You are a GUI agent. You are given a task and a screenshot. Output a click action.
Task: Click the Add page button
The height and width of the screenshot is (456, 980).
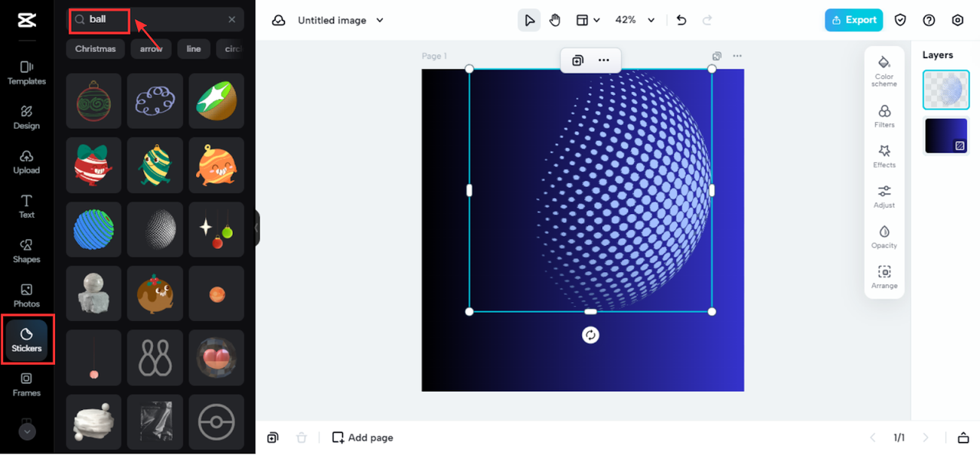(362, 438)
